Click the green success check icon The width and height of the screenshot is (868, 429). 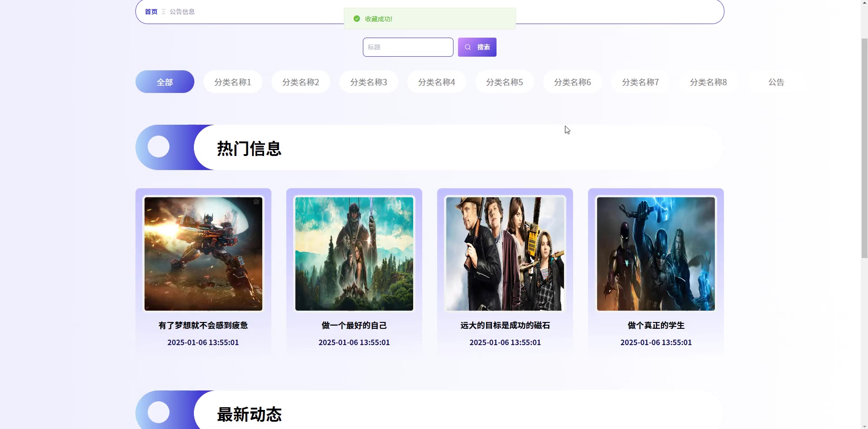click(x=357, y=19)
